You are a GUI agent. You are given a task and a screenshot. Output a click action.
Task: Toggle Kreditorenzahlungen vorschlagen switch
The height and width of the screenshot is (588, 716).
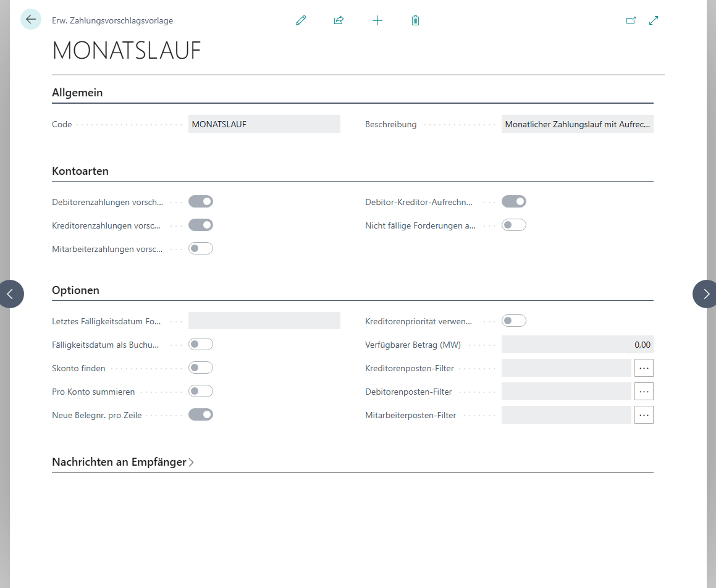pos(200,225)
